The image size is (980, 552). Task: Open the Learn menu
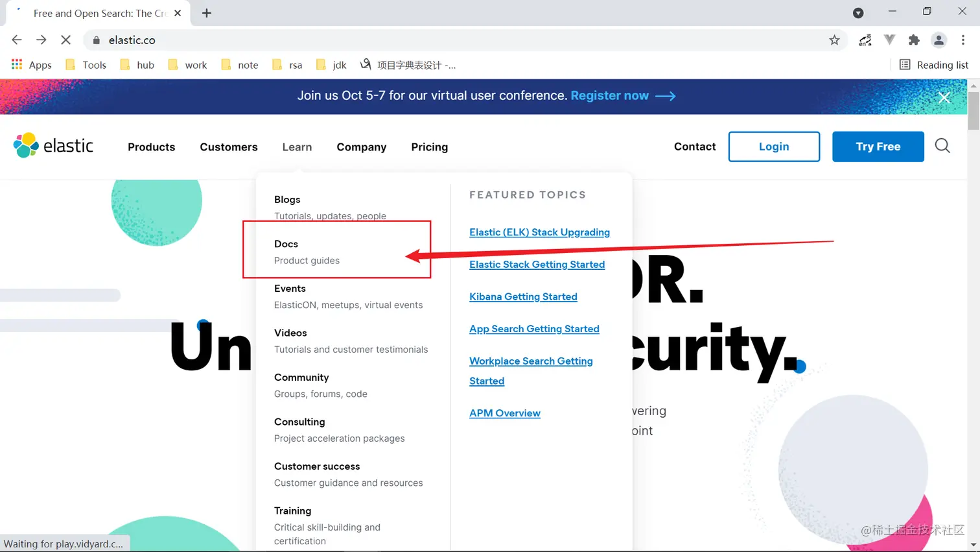point(297,147)
